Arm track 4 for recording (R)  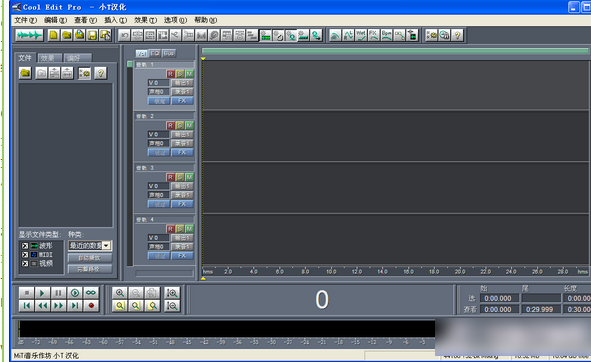170,229
